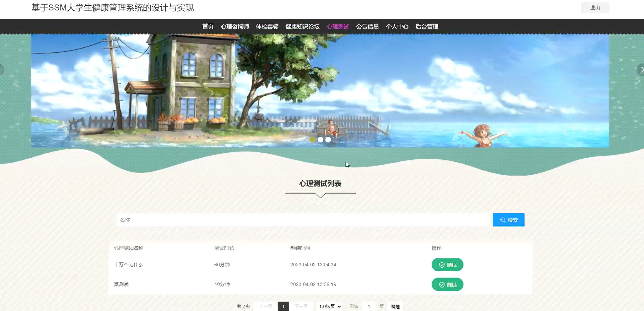Click 2023-04-02 13:04:34 timestamp
This screenshot has height=311, width=644.
click(313, 265)
